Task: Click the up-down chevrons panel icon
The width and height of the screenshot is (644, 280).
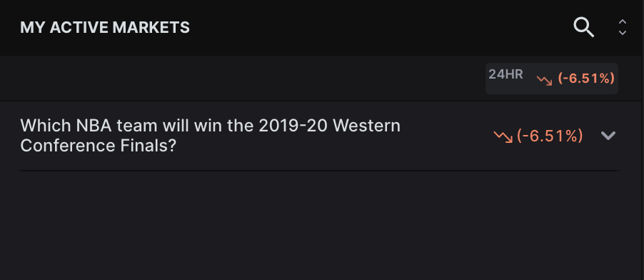Action: pyautogui.click(x=623, y=28)
